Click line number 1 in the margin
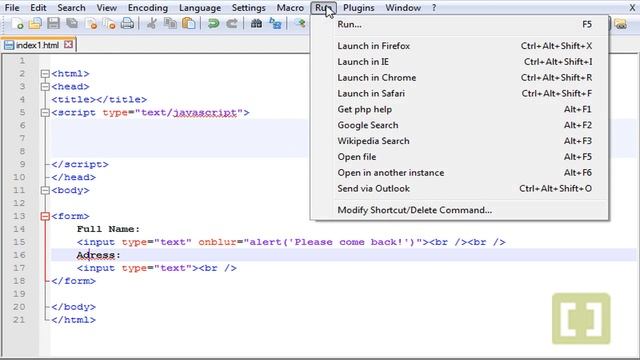 (x=22, y=61)
